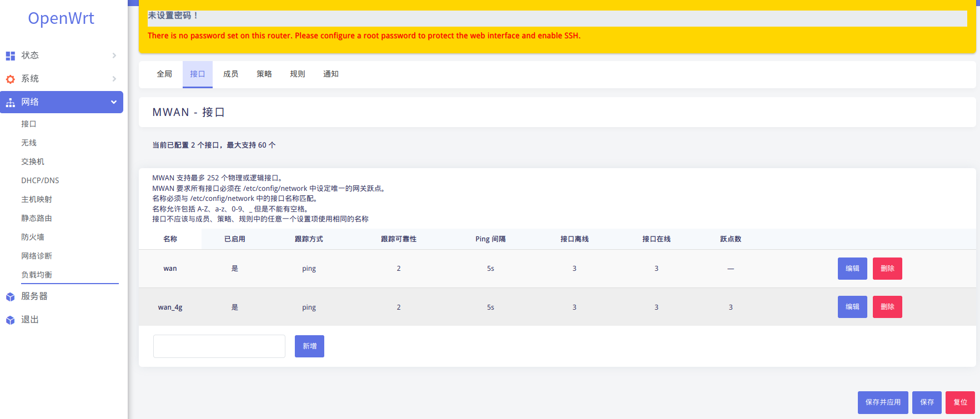Screen dimensions: 980x419
Task: Open the 接口 submenu item in sidebar
Action: [29, 124]
